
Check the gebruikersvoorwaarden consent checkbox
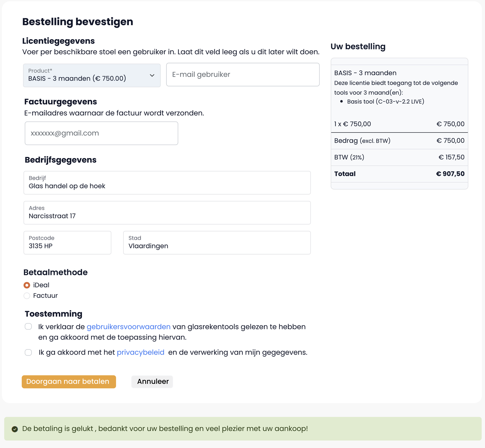(x=28, y=327)
